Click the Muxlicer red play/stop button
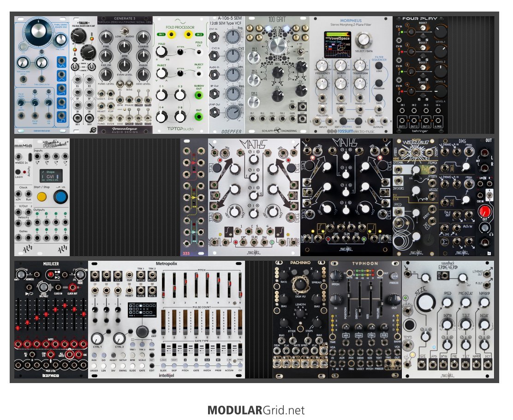 (50, 274)
